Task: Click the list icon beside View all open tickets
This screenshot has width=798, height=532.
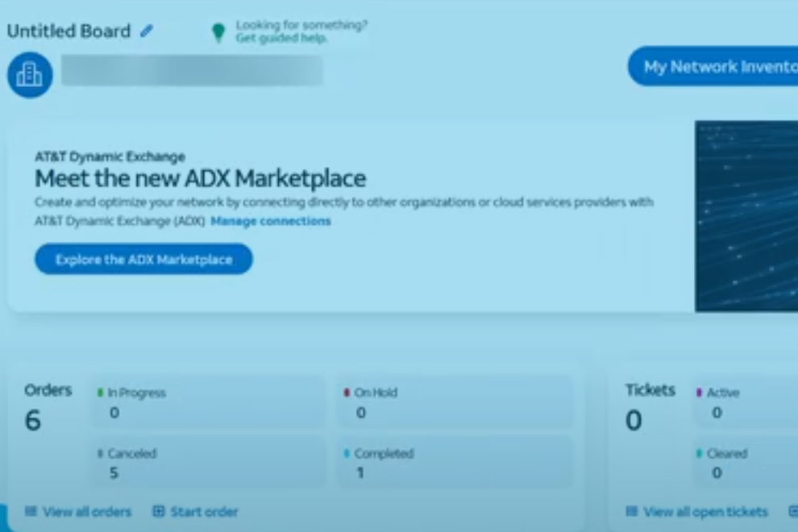Action: coord(632,511)
